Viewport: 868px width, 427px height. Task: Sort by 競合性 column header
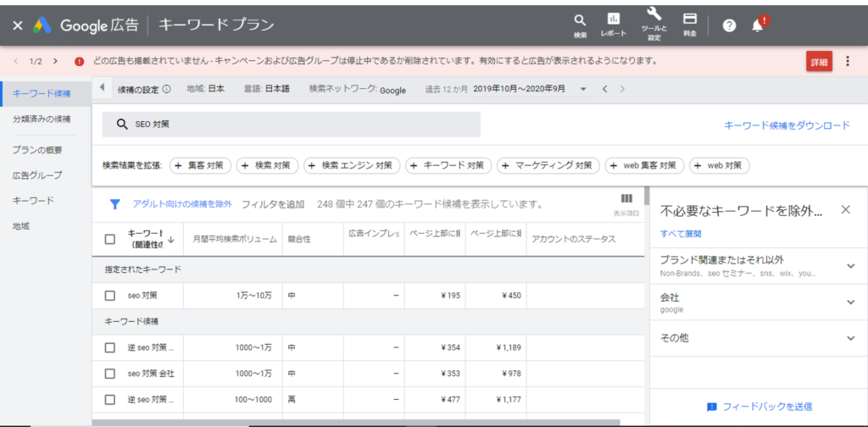pyautogui.click(x=299, y=240)
